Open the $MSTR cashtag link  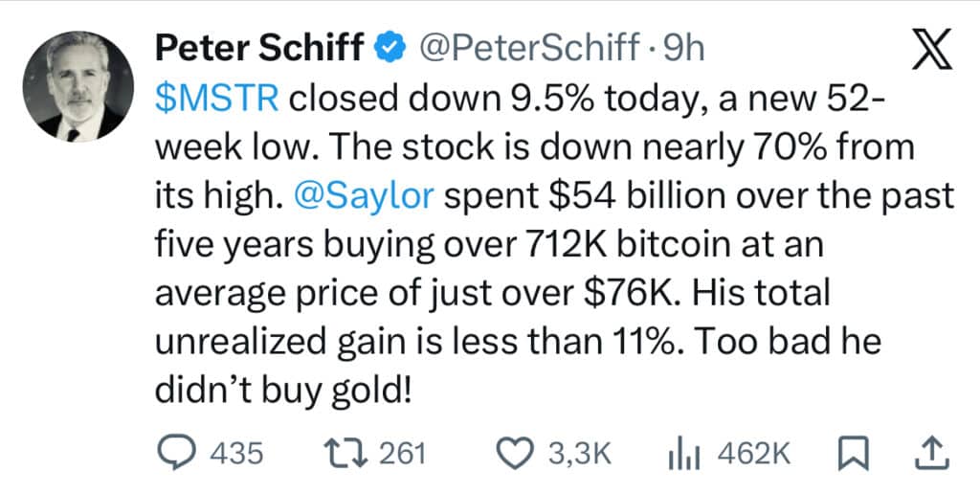coord(209,99)
